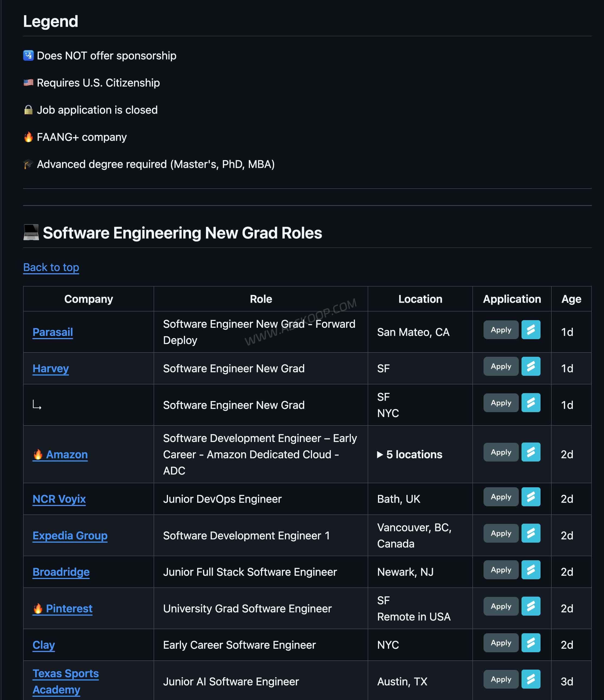Click the Age column header
604x700 pixels.
coord(571,299)
